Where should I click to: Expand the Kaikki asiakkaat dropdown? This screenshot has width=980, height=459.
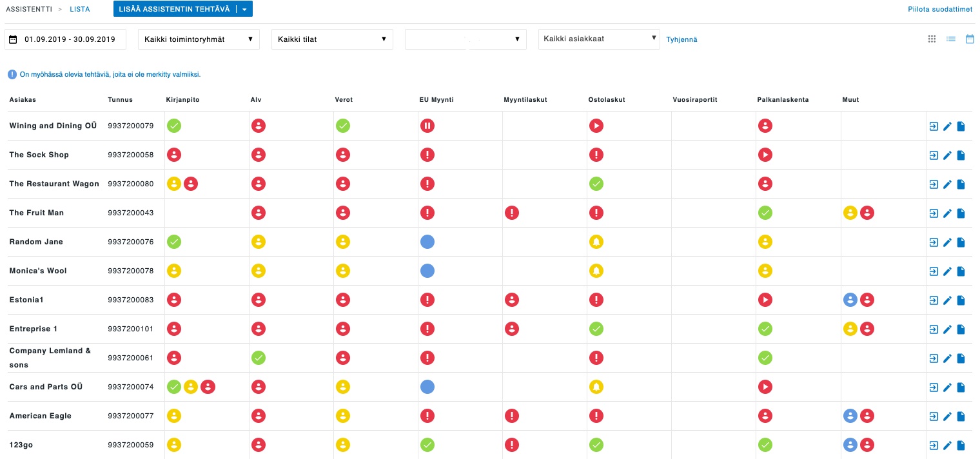point(599,39)
